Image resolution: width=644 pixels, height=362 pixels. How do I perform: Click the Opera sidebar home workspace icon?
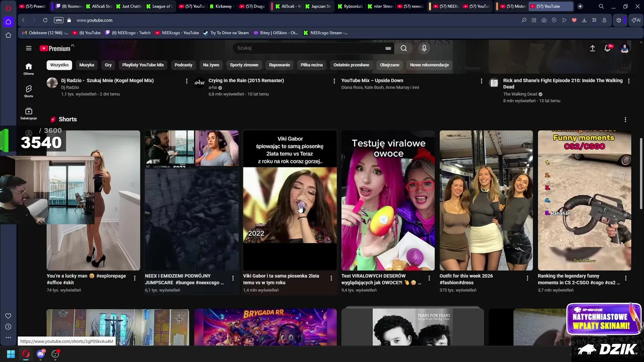pos(8,22)
